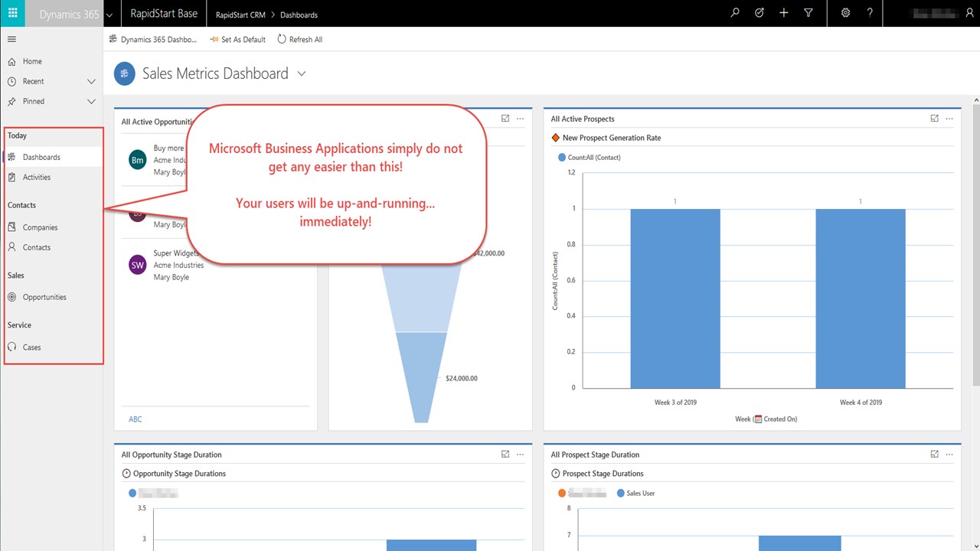Click Set As Default

pyautogui.click(x=237, y=39)
